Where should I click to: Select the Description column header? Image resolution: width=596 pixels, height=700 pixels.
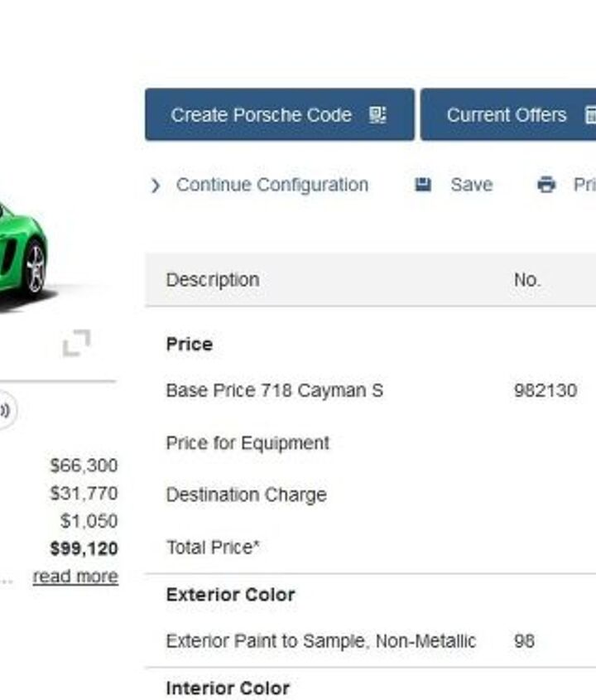click(212, 280)
